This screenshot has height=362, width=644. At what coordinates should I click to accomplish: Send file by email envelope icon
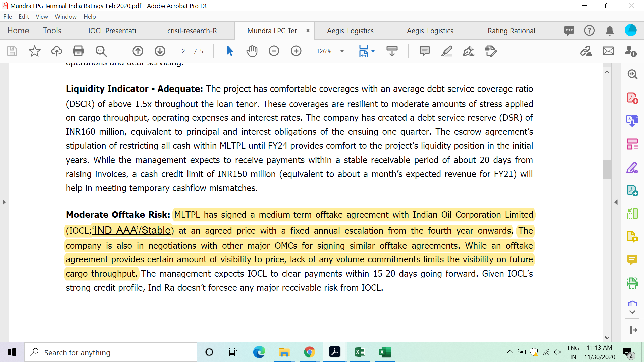point(608,51)
